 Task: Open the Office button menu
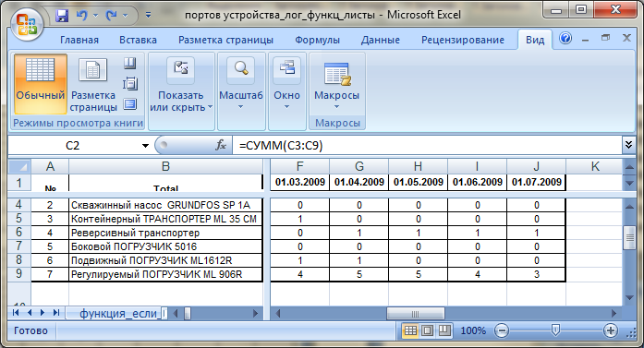coord(27,24)
